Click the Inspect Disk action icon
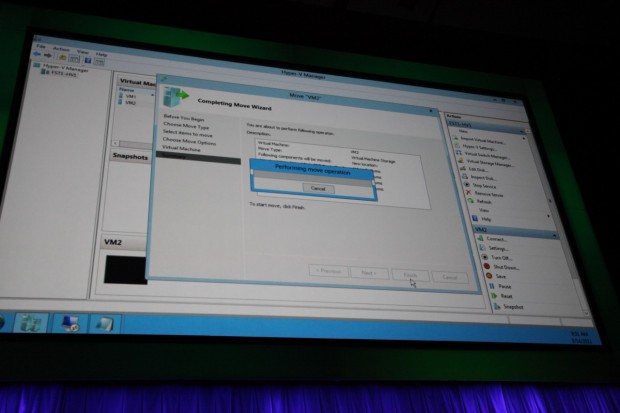This screenshot has height=413, width=620. click(x=465, y=176)
